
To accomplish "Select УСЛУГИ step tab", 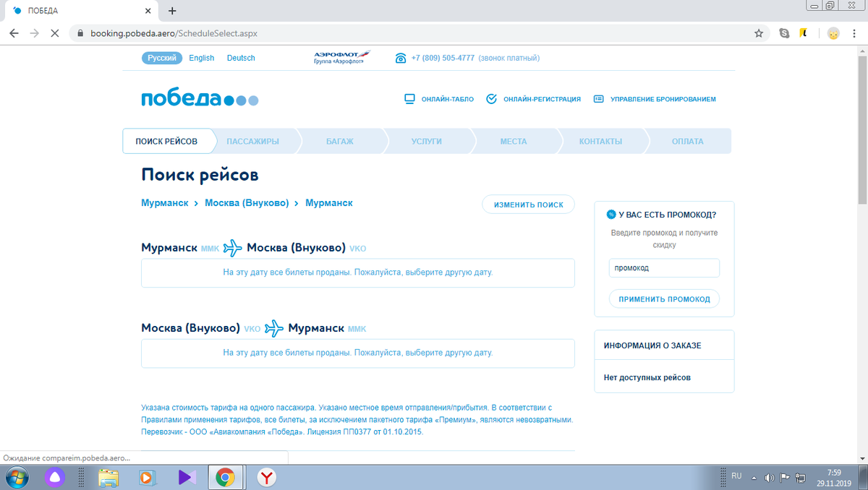I will click(x=427, y=142).
